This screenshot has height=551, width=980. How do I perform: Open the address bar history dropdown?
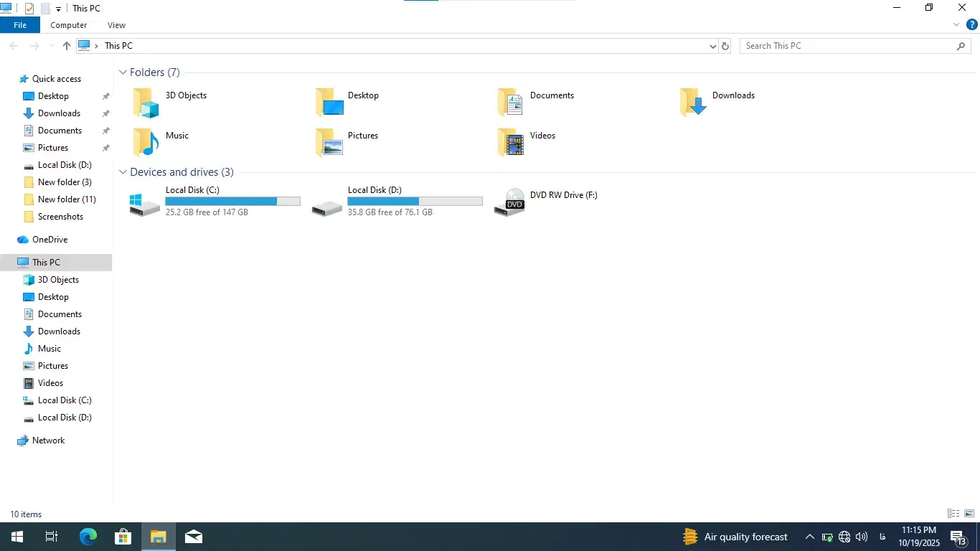(712, 46)
